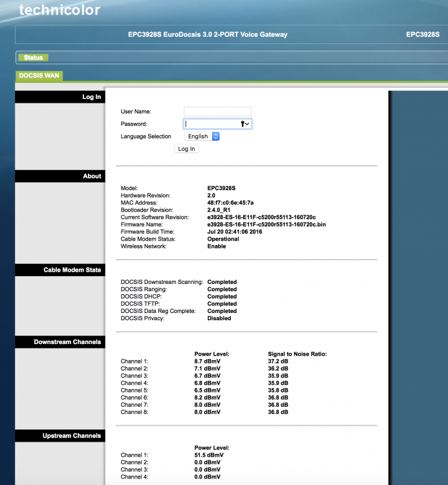Click the Firmware Name .bin value
The height and width of the screenshot is (485, 448).
(x=266, y=224)
